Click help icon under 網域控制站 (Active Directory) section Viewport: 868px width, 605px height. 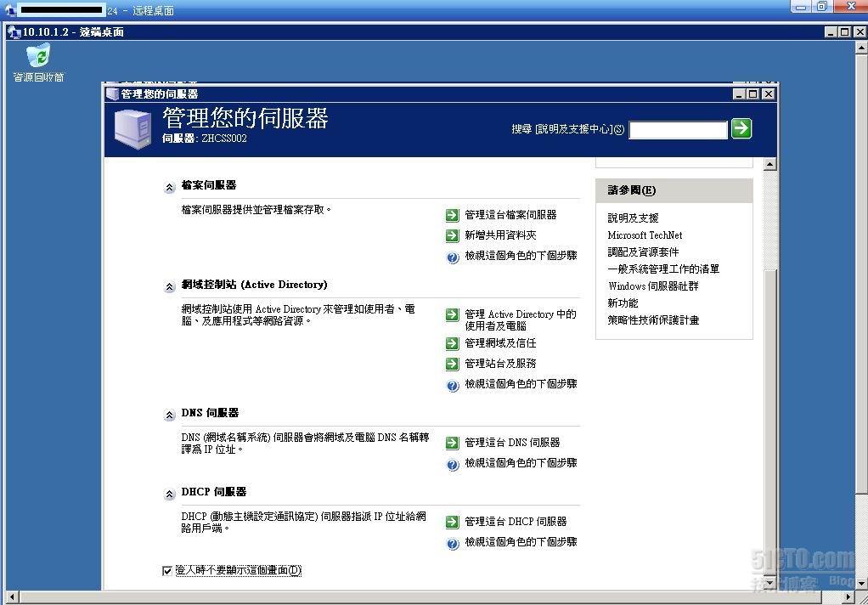click(x=453, y=385)
